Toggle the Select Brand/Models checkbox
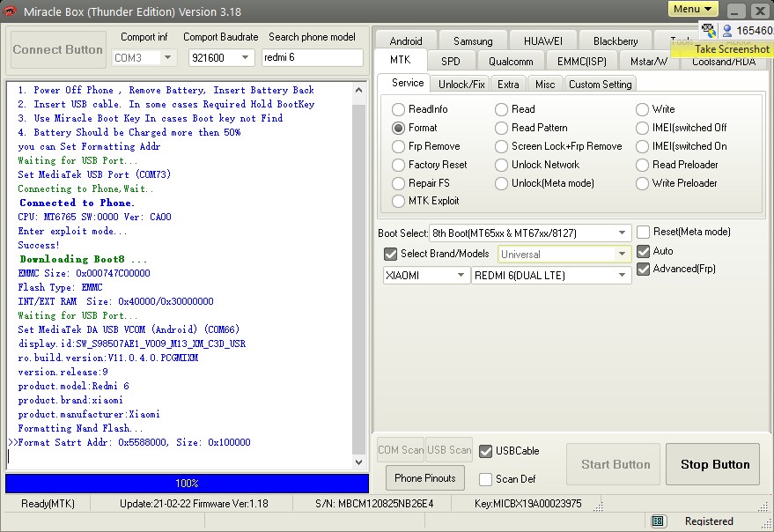 click(x=390, y=254)
